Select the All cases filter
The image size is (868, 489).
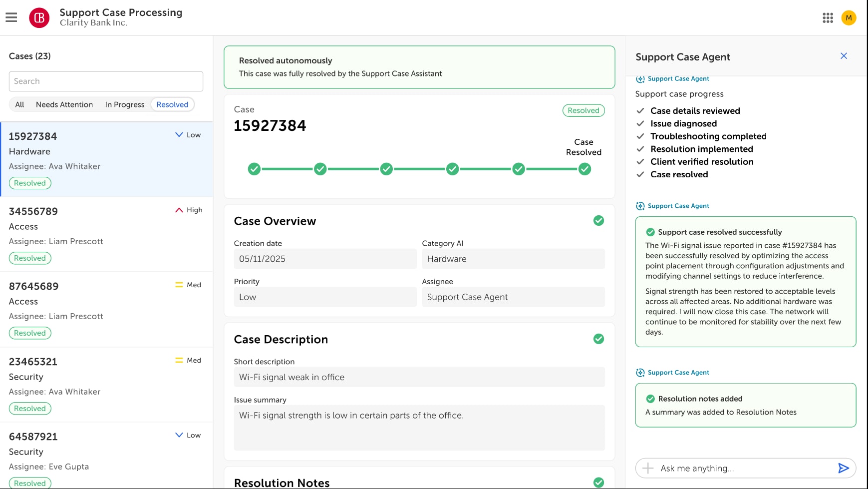coord(19,104)
